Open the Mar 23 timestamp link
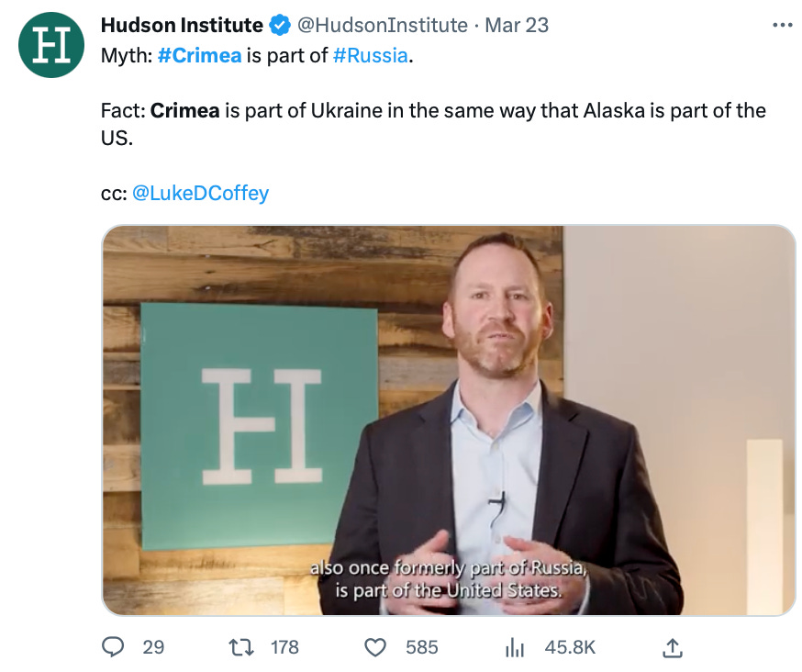The height and width of the screenshot is (672, 802). tap(517, 25)
